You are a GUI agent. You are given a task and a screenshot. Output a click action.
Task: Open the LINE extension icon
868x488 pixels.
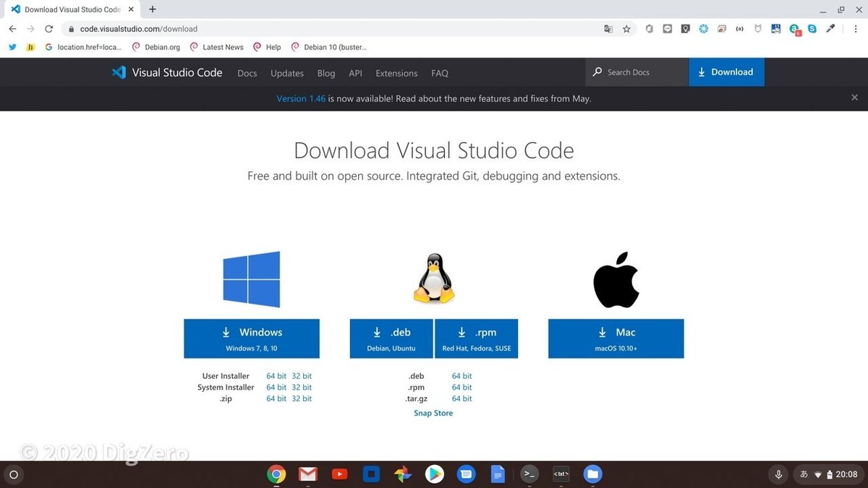click(x=667, y=29)
